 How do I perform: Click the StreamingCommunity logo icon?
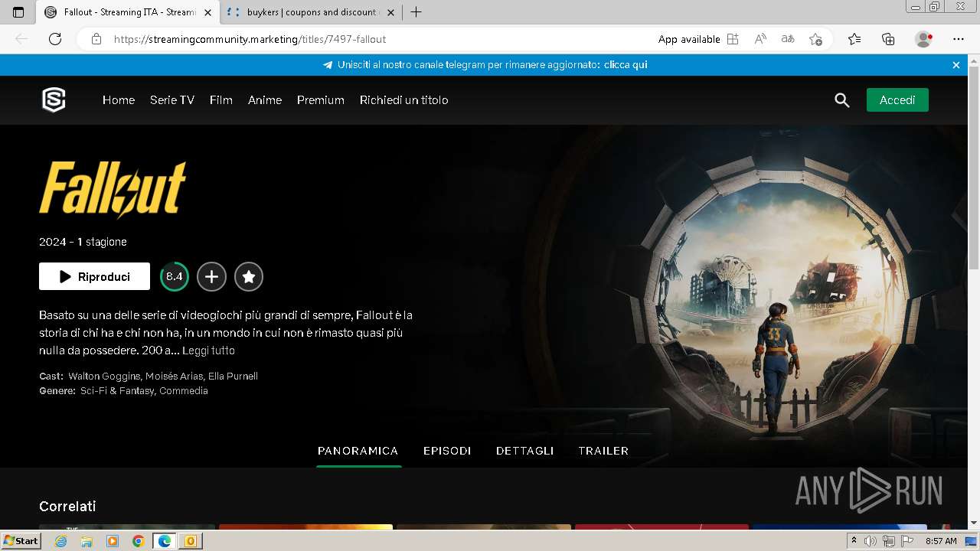[54, 99]
